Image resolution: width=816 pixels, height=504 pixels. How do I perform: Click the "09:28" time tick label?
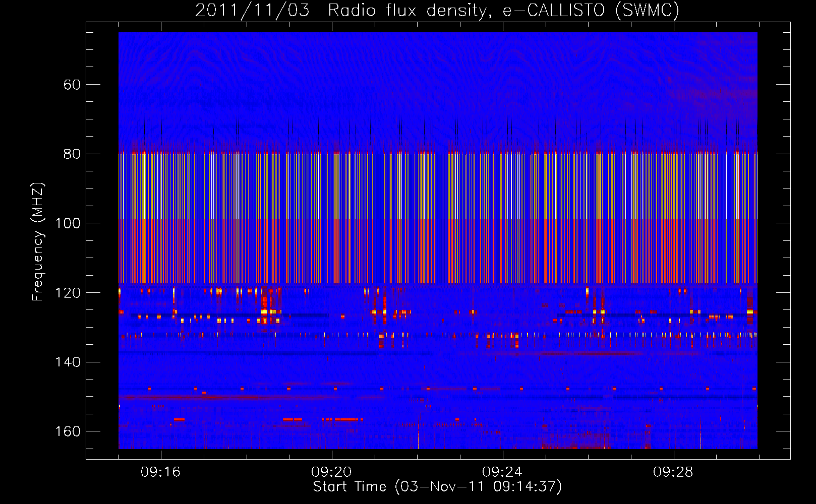click(673, 472)
